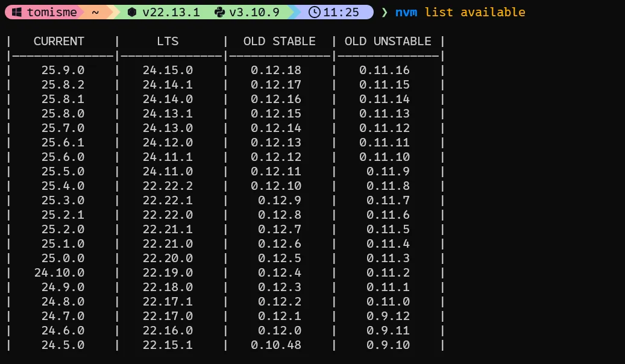Screen dimensions: 625x364
Task: Click the OLD STABLE column header
Action: [280, 42]
